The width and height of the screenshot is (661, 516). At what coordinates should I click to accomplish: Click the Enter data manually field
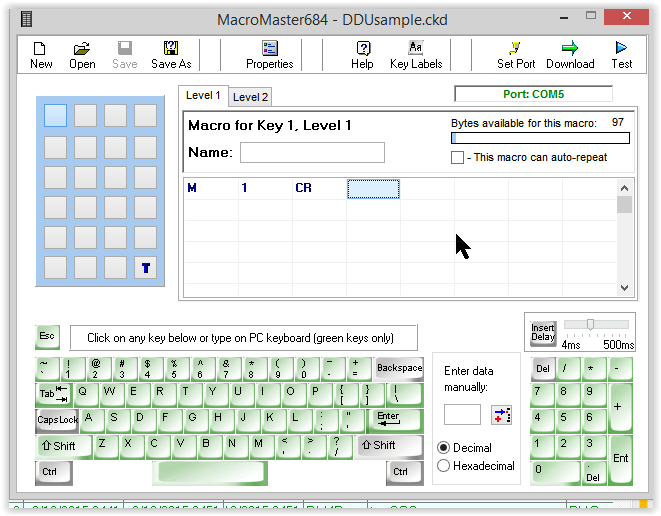click(x=462, y=415)
